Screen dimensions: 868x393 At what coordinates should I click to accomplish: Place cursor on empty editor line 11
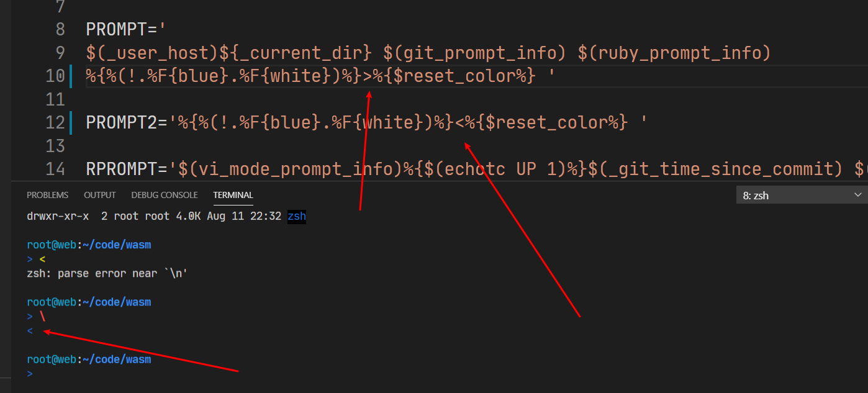(248, 99)
